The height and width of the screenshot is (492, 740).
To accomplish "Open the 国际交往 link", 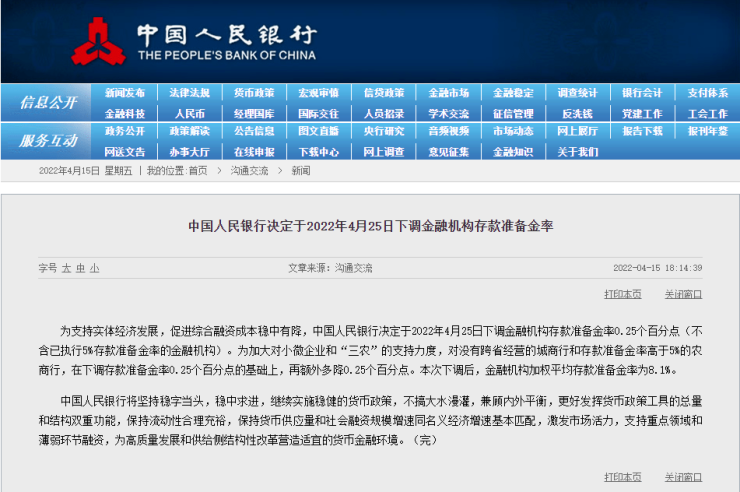I will point(319,114).
